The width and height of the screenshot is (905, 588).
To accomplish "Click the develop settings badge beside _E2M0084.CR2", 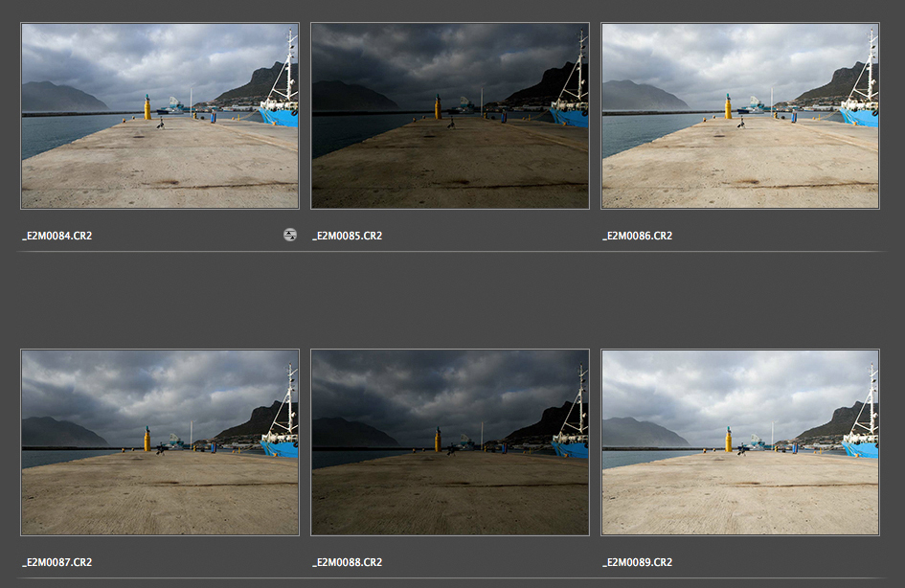I will (x=290, y=235).
